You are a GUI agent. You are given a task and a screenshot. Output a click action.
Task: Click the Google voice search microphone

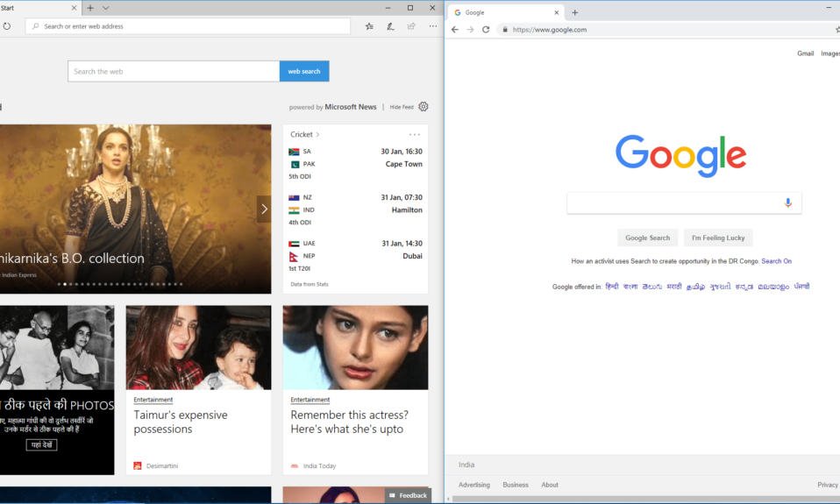tap(787, 203)
